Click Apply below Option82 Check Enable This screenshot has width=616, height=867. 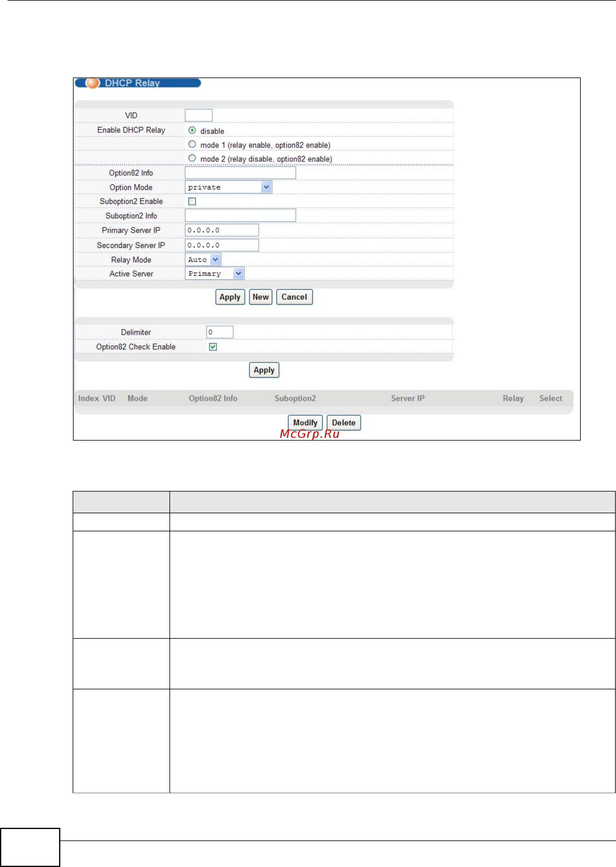click(264, 370)
